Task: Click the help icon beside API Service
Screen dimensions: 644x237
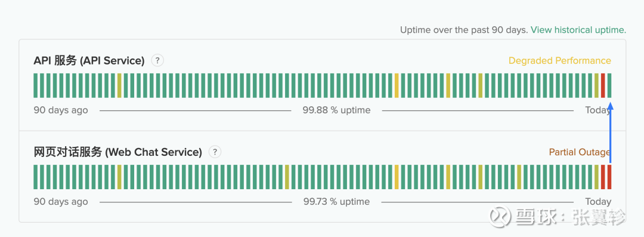Action: (157, 60)
